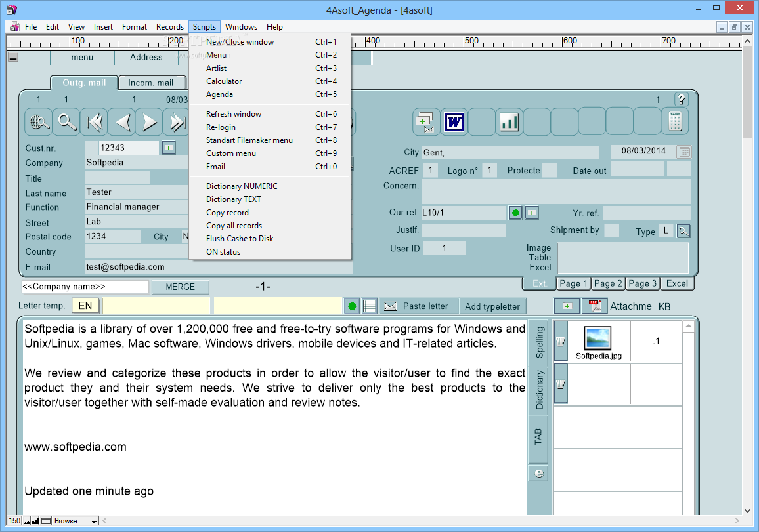Open the calendar picker beside 08/03/2014
759x532 pixels.
tap(684, 152)
